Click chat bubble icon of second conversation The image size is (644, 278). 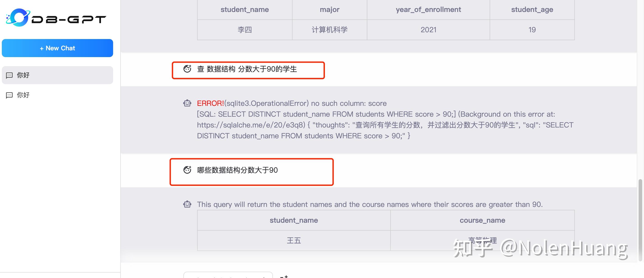[9, 95]
